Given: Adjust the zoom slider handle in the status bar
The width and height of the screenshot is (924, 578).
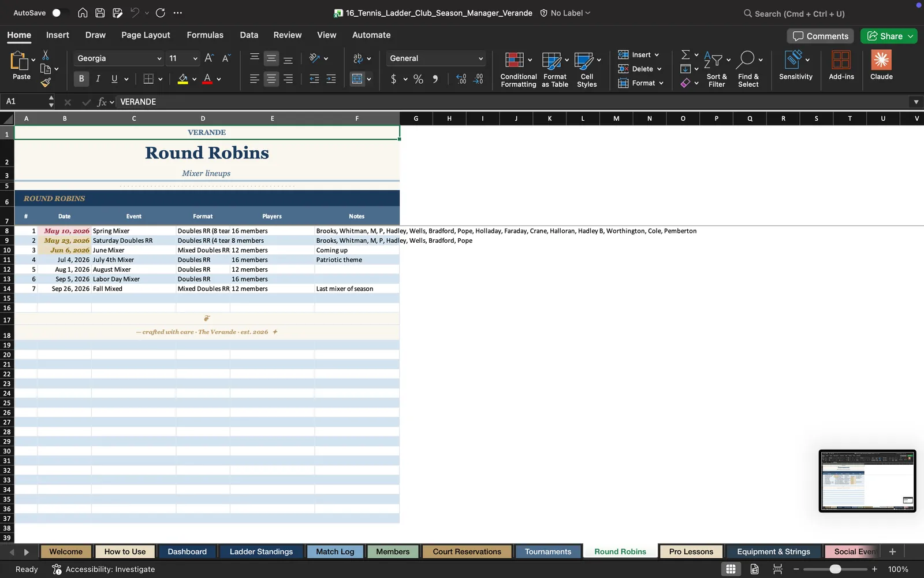Looking at the screenshot, I should 835,569.
